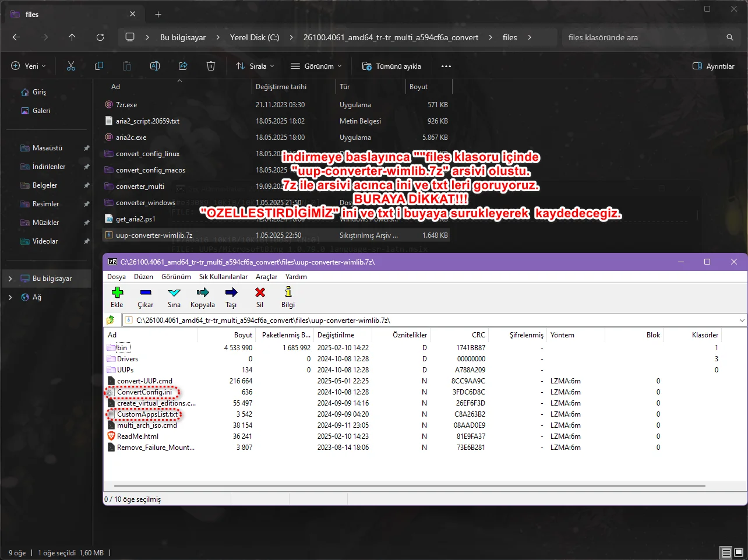Image resolution: width=748 pixels, height=560 pixels.
Task: Switch to details view icon in status bar
Action: (x=726, y=552)
